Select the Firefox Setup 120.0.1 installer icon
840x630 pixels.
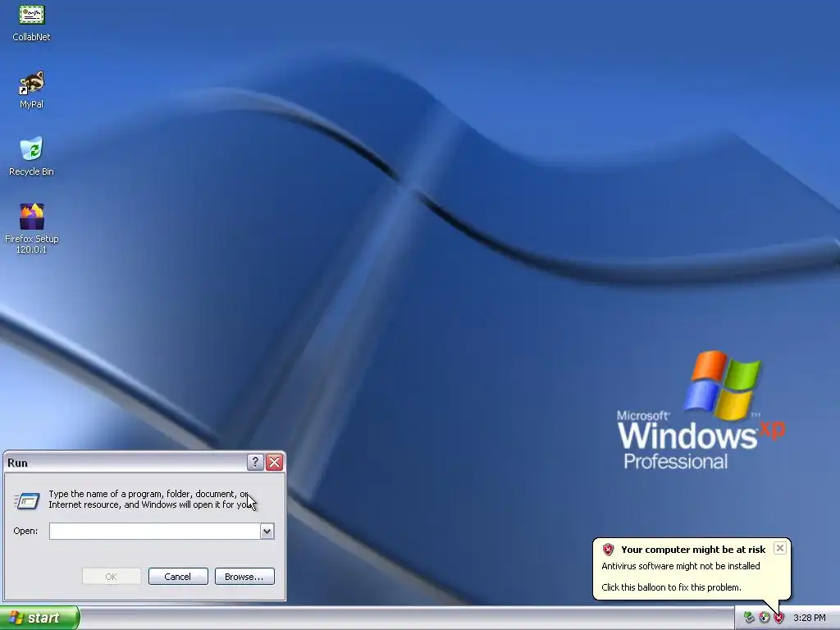[31, 229]
